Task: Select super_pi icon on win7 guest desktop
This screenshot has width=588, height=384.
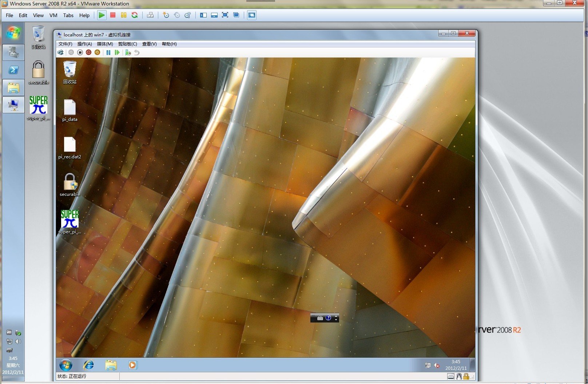Action: tap(69, 222)
